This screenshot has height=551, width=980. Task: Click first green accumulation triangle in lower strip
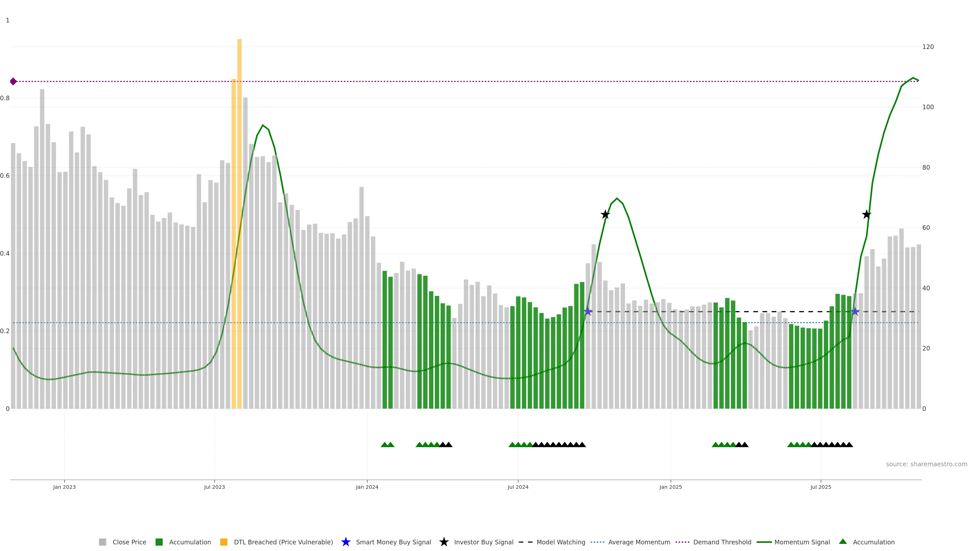click(x=384, y=445)
